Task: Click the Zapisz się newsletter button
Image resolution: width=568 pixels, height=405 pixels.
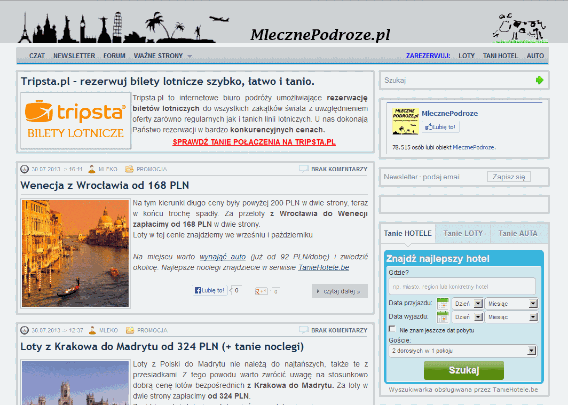Action: pos(509,177)
